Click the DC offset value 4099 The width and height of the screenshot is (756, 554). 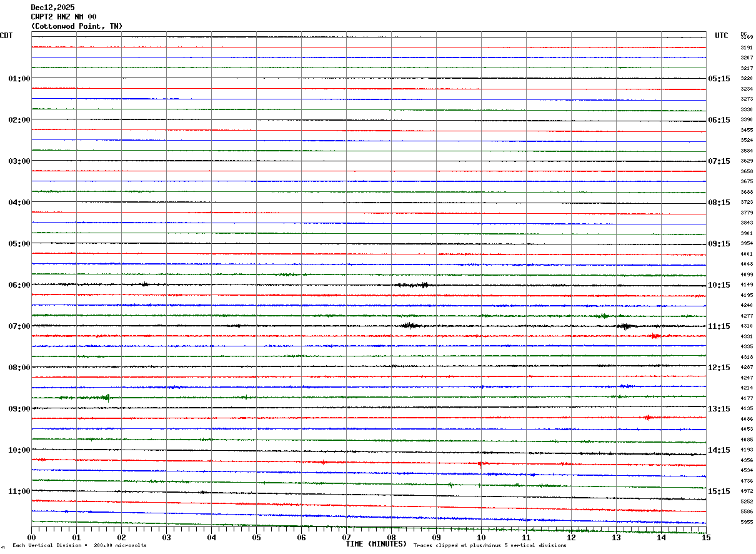coord(747,274)
